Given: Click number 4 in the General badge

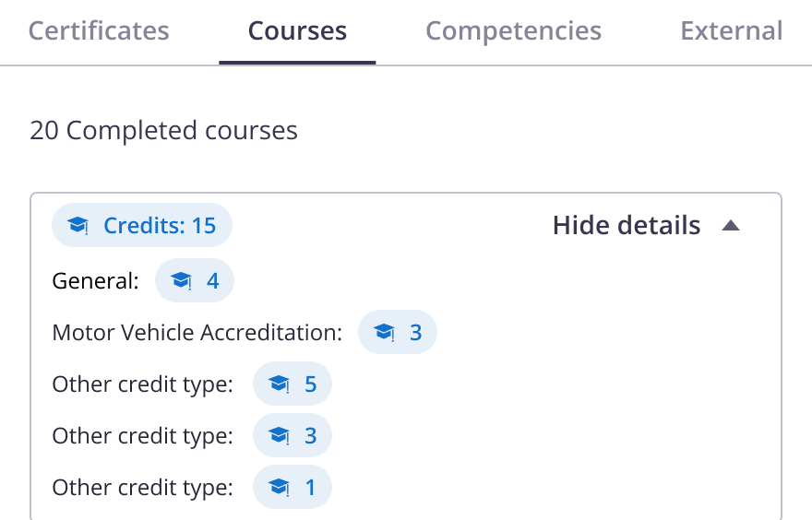Looking at the screenshot, I should [x=213, y=281].
